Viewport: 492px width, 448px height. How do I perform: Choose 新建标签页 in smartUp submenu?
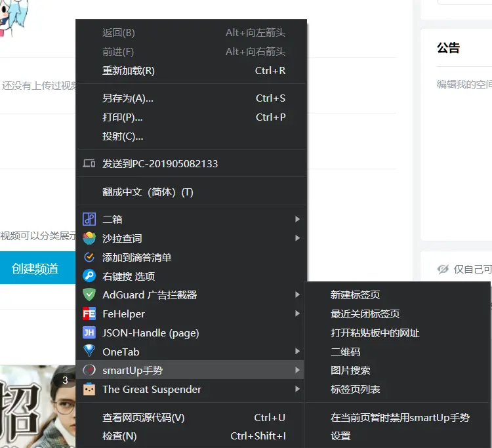(x=398, y=295)
